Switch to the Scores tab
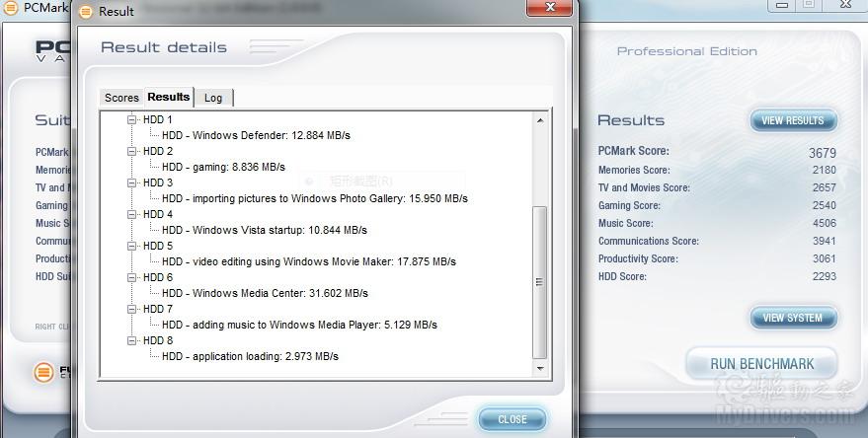Viewport: 868px width, 438px height. pyautogui.click(x=121, y=98)
